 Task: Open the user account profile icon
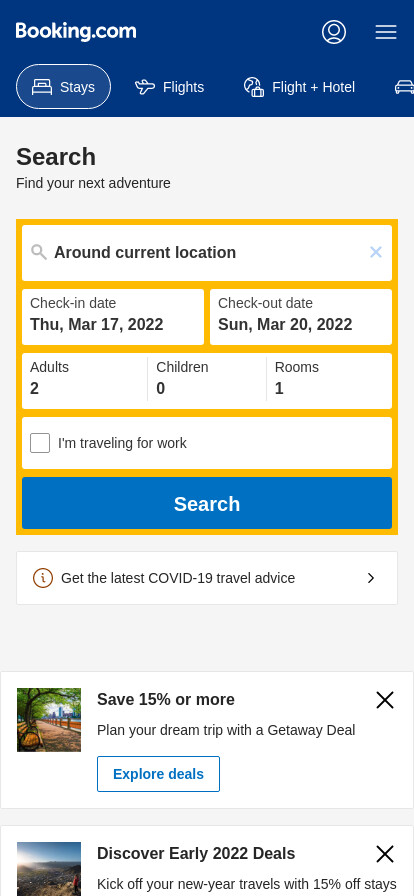coord(334,32)
